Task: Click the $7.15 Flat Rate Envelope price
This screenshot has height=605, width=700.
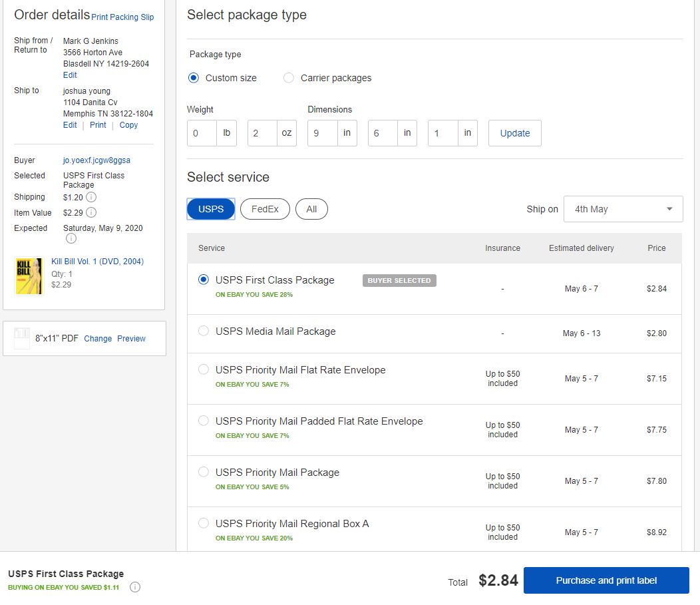Action: (x=656, y=378)
